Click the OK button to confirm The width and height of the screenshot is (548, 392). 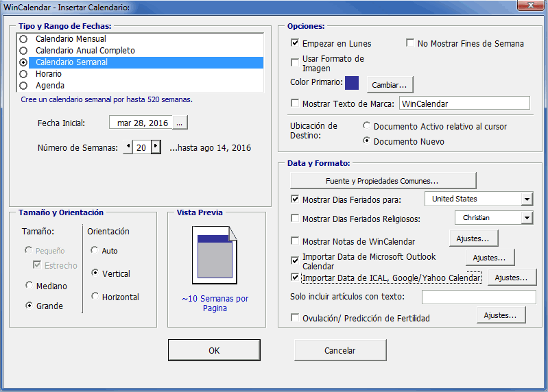click(214, 350)
